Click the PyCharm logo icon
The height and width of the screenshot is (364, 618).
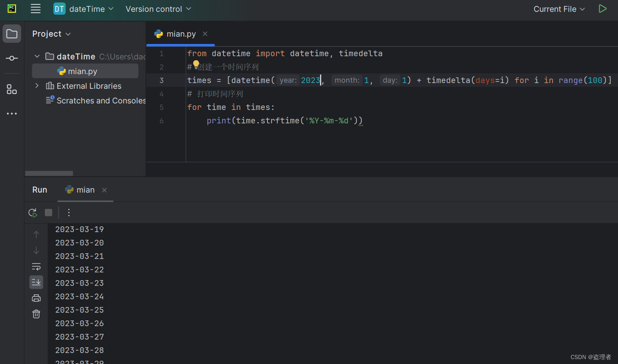(12, 9)
